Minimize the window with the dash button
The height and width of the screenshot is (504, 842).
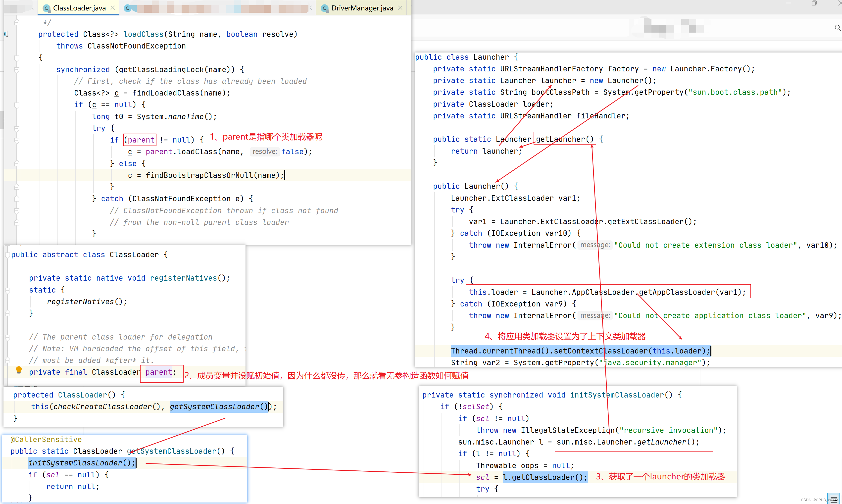tap(788, 3)
